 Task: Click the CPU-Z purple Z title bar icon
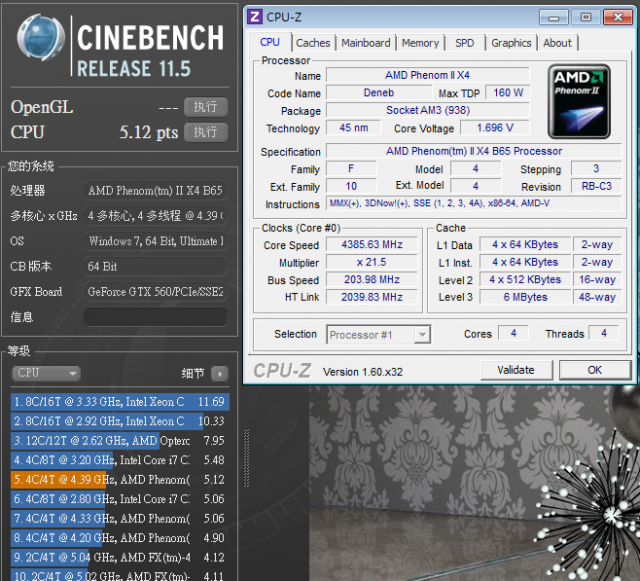(255, 17)
